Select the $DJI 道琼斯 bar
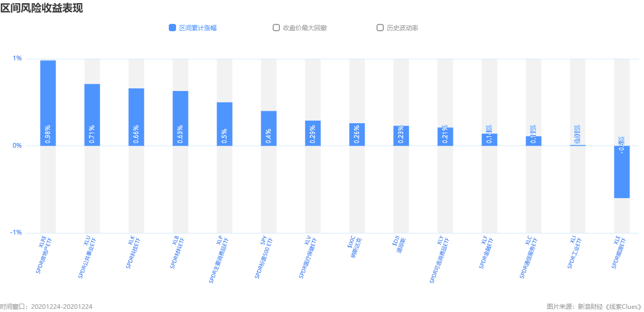The height and width of the screenshot is (312, 644). pyautogui.click(x=401, y=136)
